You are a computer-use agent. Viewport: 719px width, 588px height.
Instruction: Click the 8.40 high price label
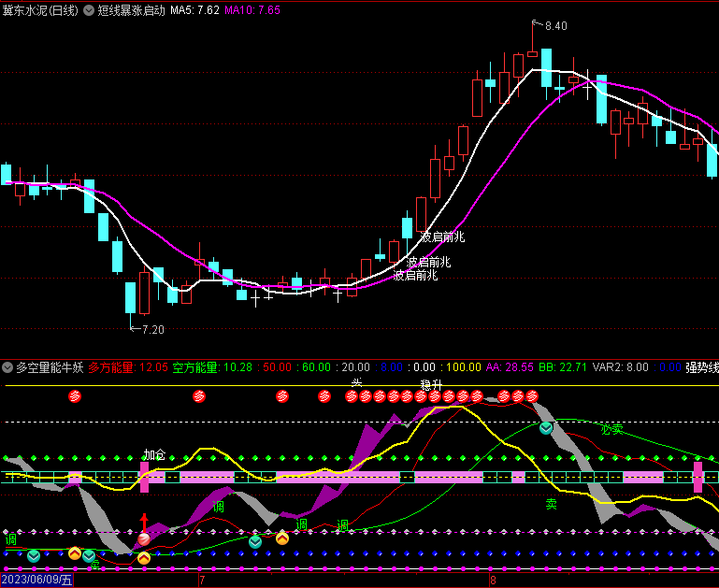tap(555, 26)
